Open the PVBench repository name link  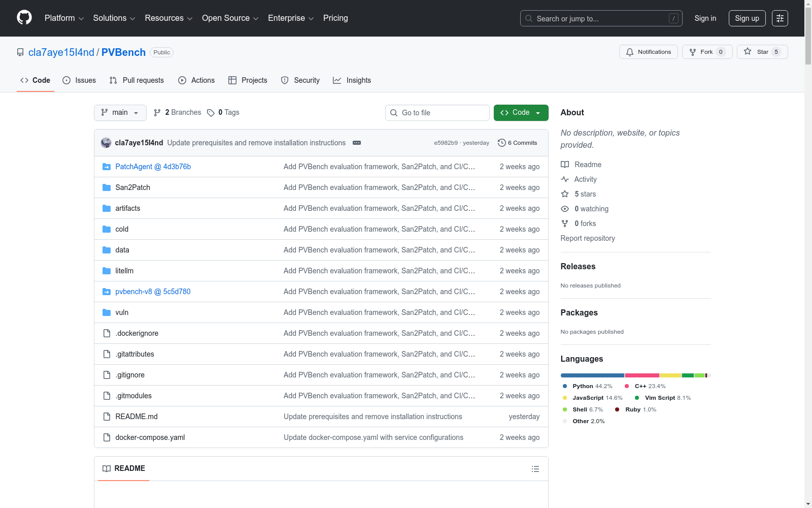(x=123, y=52)
